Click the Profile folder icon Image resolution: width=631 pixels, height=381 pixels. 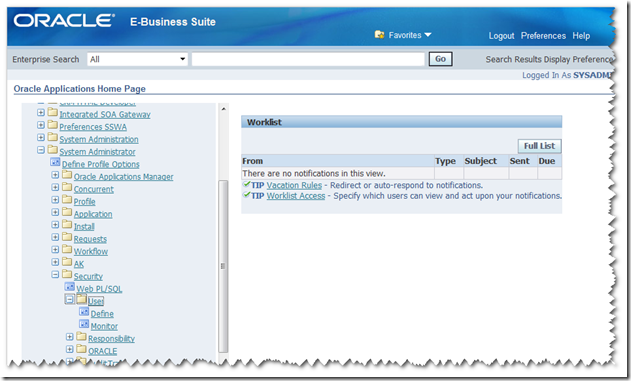pyautogui.click(x=67, y=200)
